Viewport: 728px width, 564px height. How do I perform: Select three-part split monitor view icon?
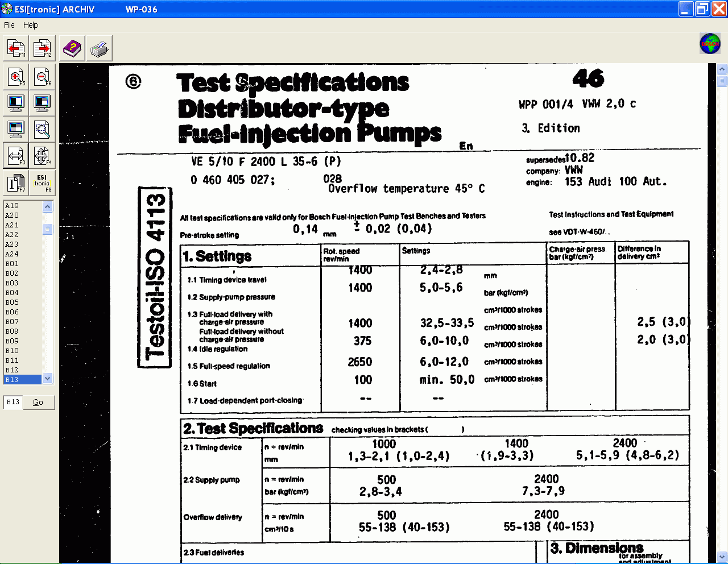[x=42, y=103]
